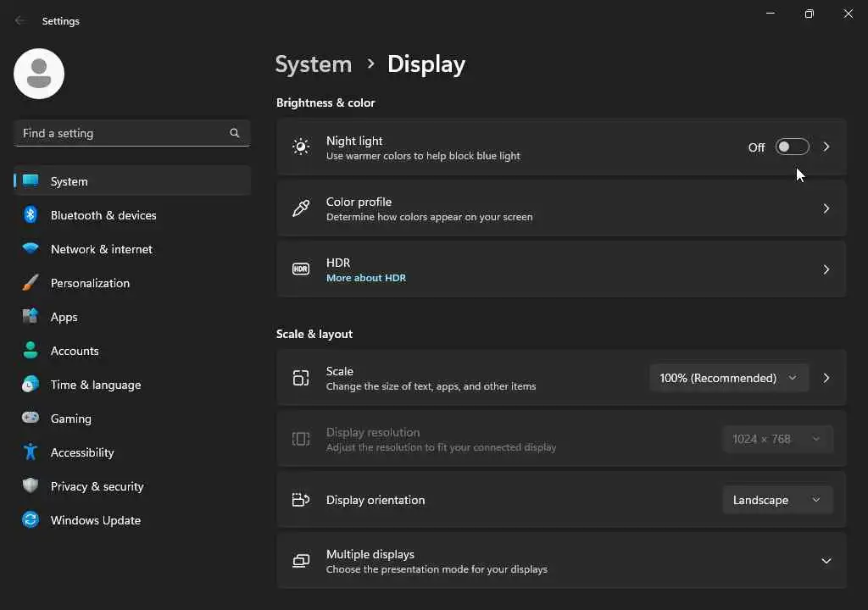Viewport: 868px width, 610px height.
Task: Click the Gaming controller icon
Action: (x=31, y=419)
